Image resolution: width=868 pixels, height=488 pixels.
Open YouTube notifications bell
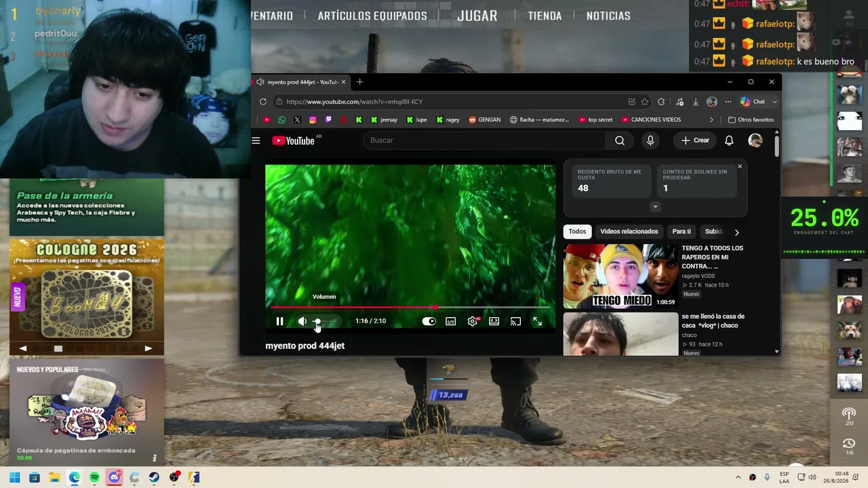pos(729,140)
